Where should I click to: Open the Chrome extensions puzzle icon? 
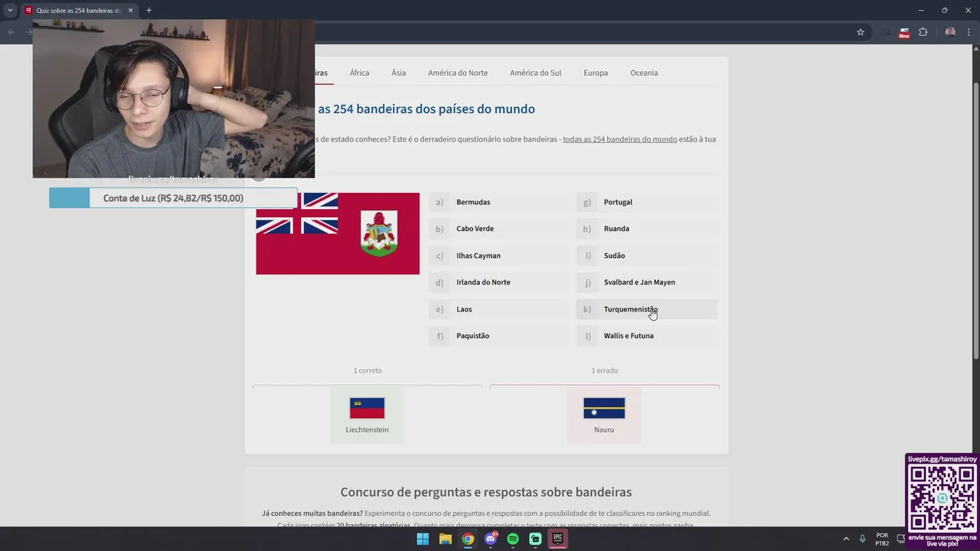(923, 32)
